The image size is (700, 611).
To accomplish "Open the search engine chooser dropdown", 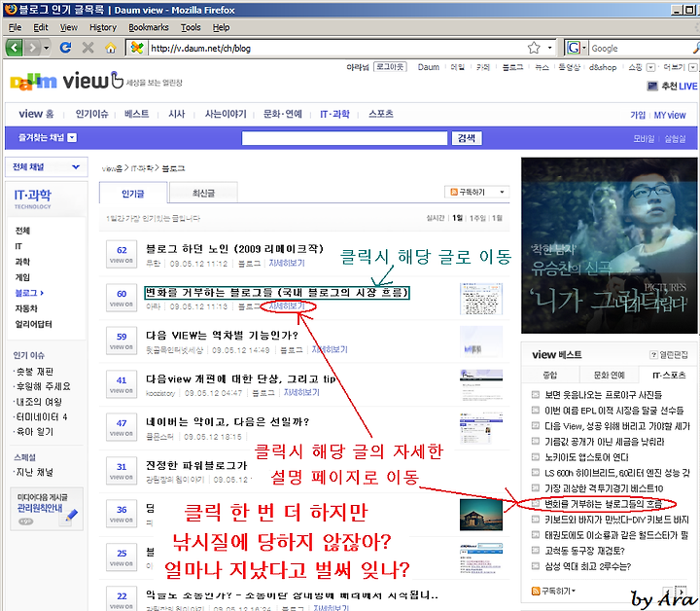I will click(584, 48).
